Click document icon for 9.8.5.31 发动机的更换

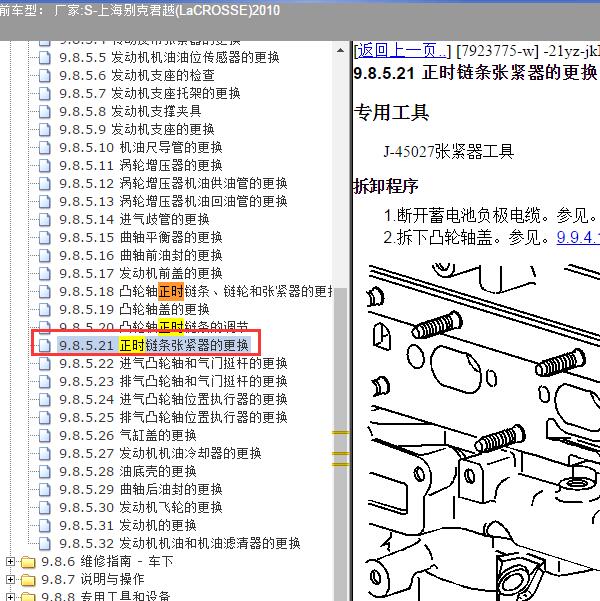point(45,525)
